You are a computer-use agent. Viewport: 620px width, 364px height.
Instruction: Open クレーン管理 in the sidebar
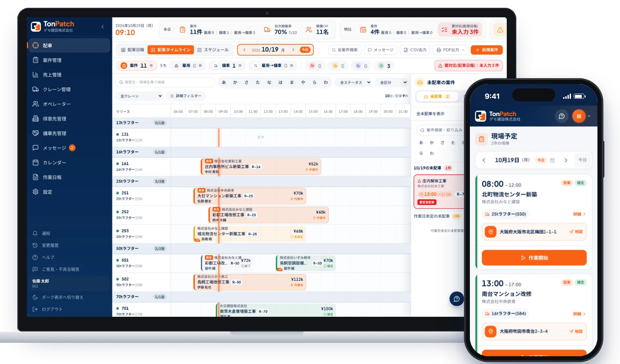pos(69,89)
